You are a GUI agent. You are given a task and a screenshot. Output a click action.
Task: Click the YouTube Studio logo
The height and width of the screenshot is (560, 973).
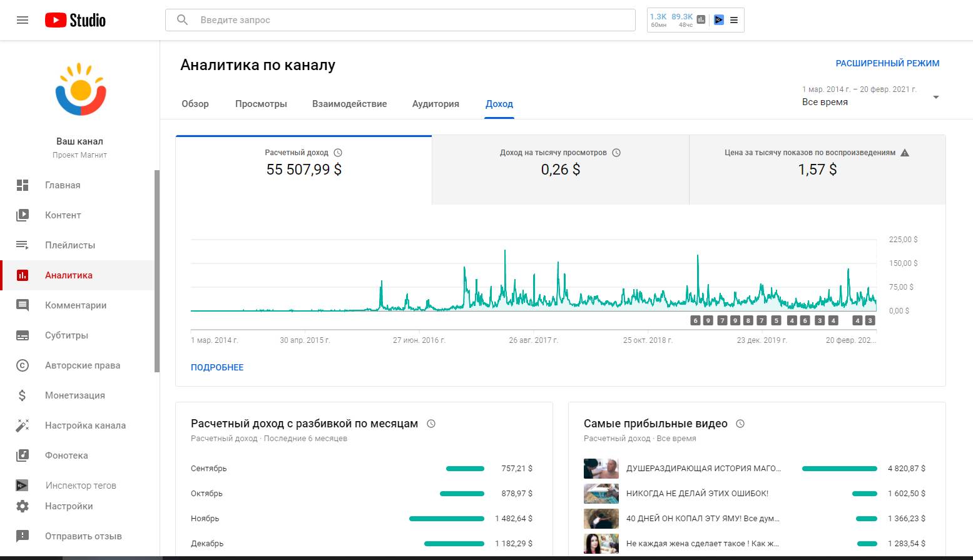coord(75,20)
